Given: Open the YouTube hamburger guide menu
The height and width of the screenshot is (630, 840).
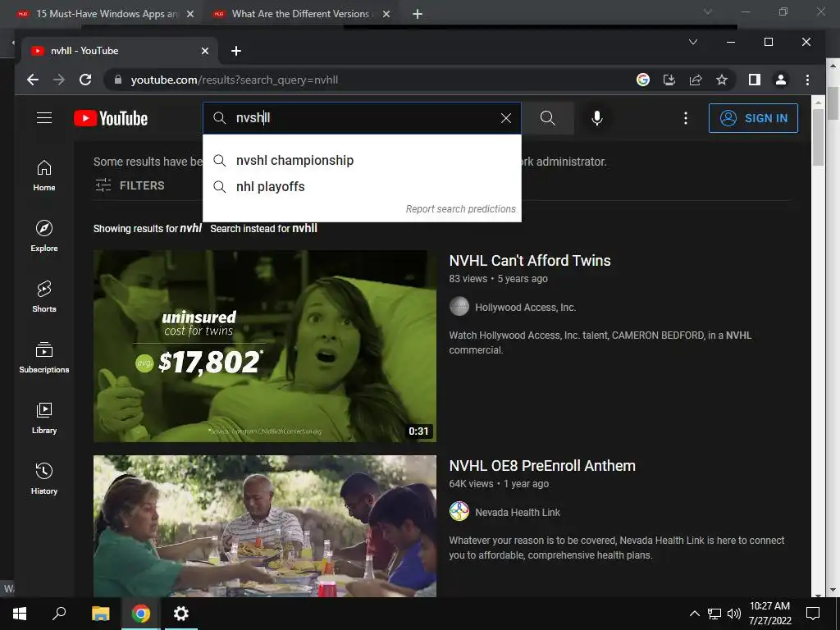Looking at the screenshot, I should (x=44, y=118).
